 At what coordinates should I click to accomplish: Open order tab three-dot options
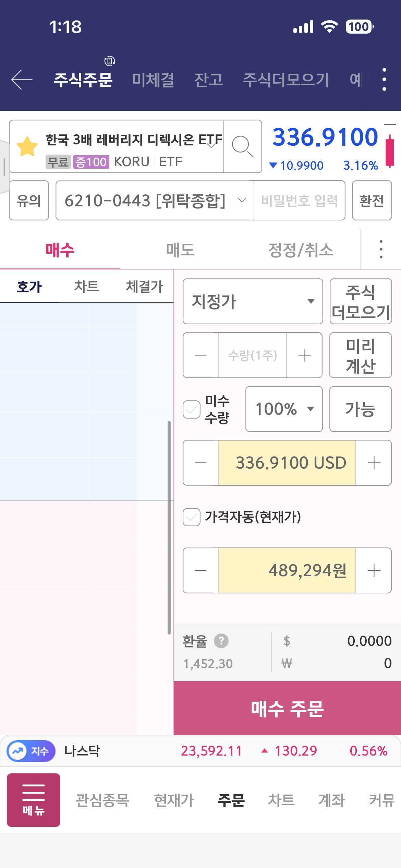coord(381,249)
